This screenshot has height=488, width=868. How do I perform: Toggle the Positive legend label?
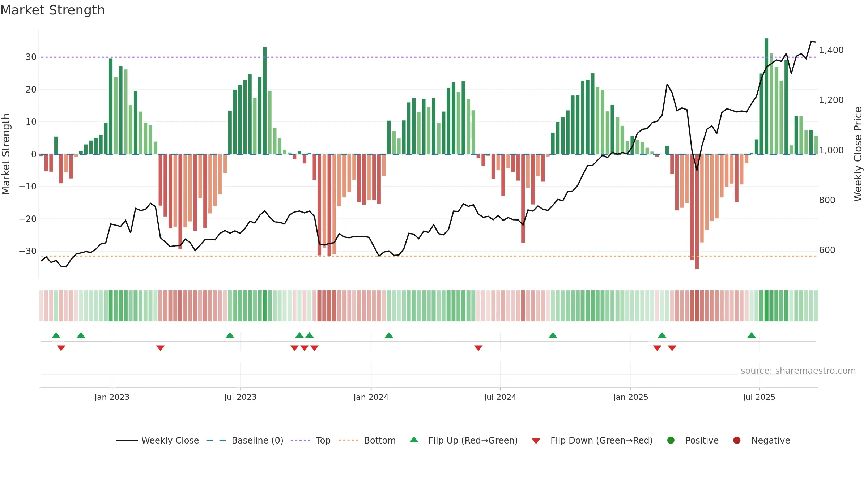click(702, 440)
